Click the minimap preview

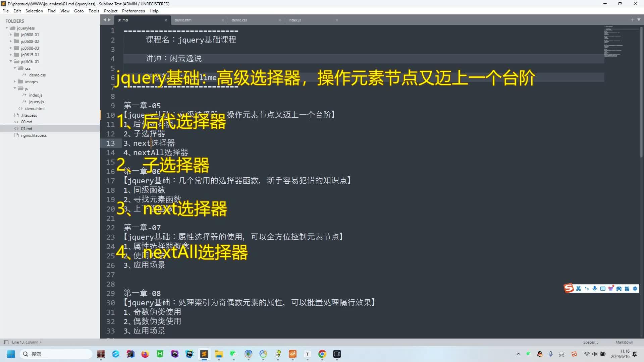tap(621, 41)
